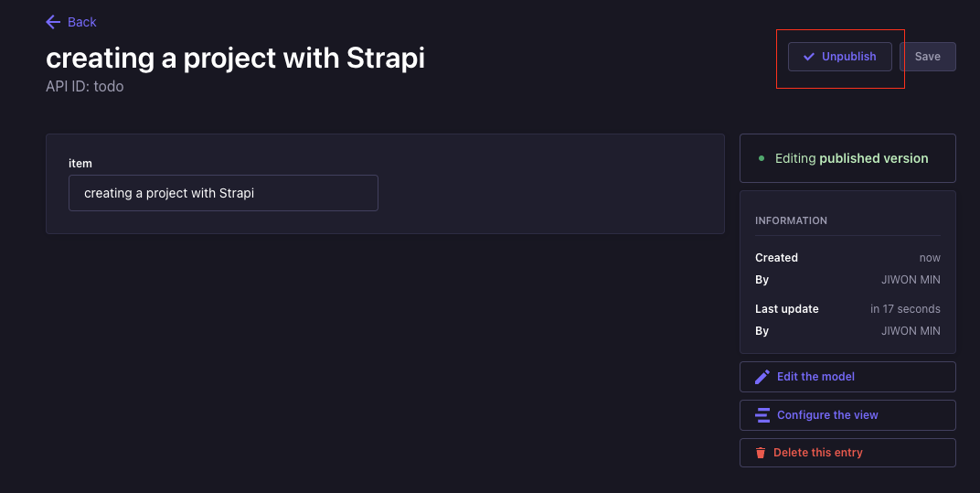Viewport: 980px width, 493px height.
Task: Choose Delete this entry
Action: pos(847,453)
